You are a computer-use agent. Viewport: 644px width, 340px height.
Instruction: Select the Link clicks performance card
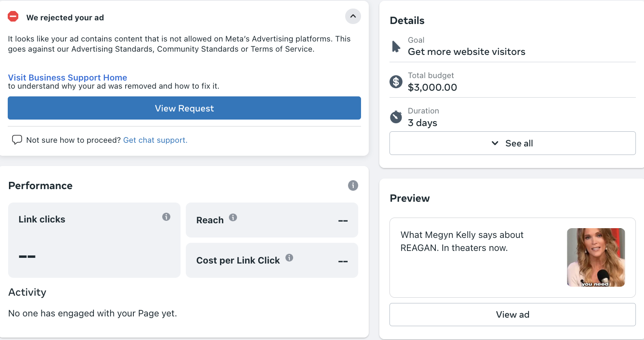(x=94, y=240)
